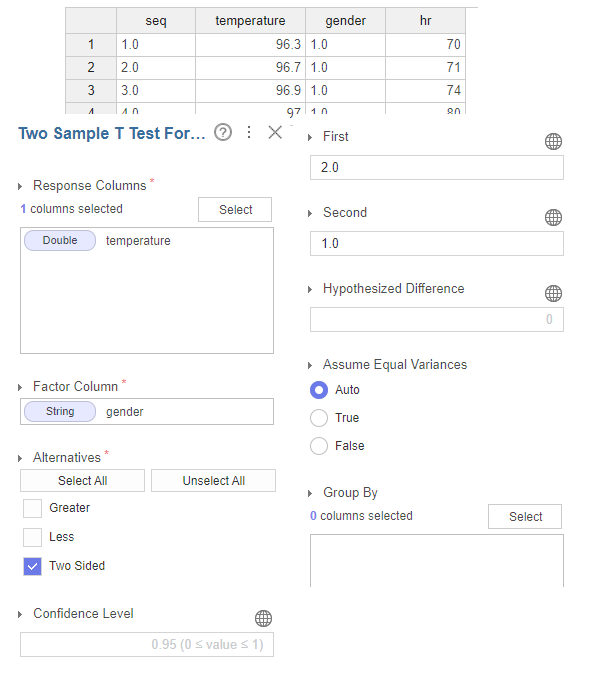This screenshot has width=592, height=678.
Task: Select row 1 header in table
Action: pyautogui.click(x=91, y=45)
